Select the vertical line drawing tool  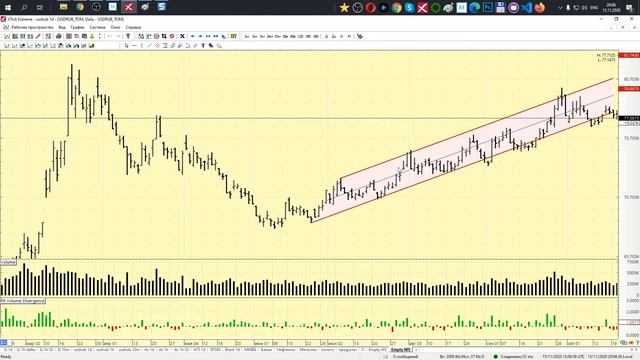point(141,46)
